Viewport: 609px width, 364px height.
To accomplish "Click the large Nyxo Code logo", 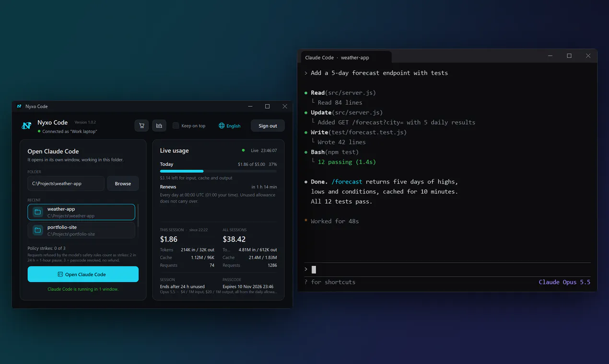I will pyautogui.click(x=27, y=125).
